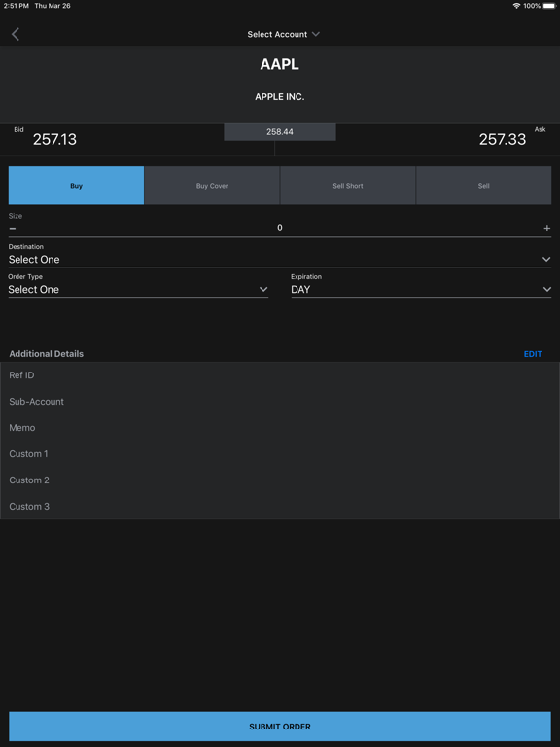Tap the Memo row
This screenshot has width=560, height=747.
pyautogui.click(x=280, y=428)
